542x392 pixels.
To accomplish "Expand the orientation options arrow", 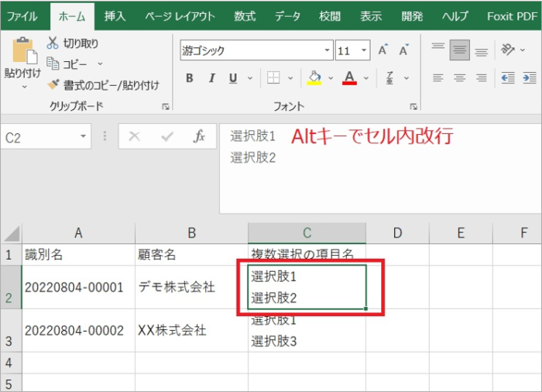I will 523,50.
